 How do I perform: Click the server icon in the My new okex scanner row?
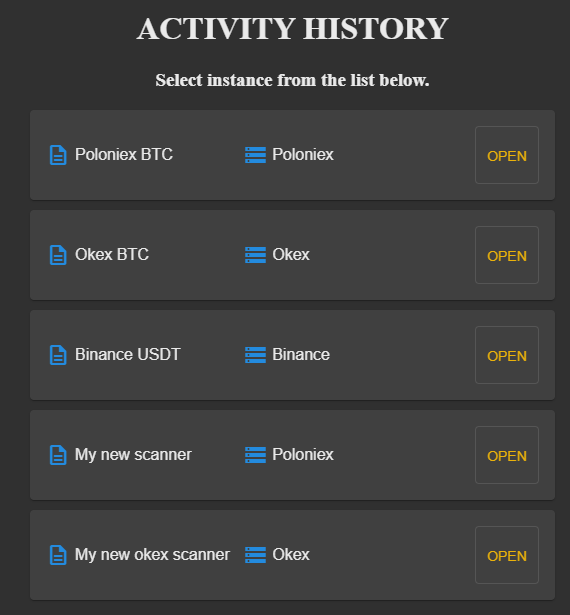255,555
